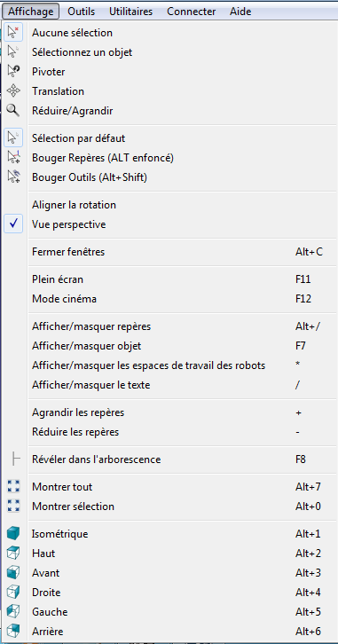Click the Réduire/Agrandir magnifier icon
Viewport: 338px width, 644px height.
click(13, 111)
